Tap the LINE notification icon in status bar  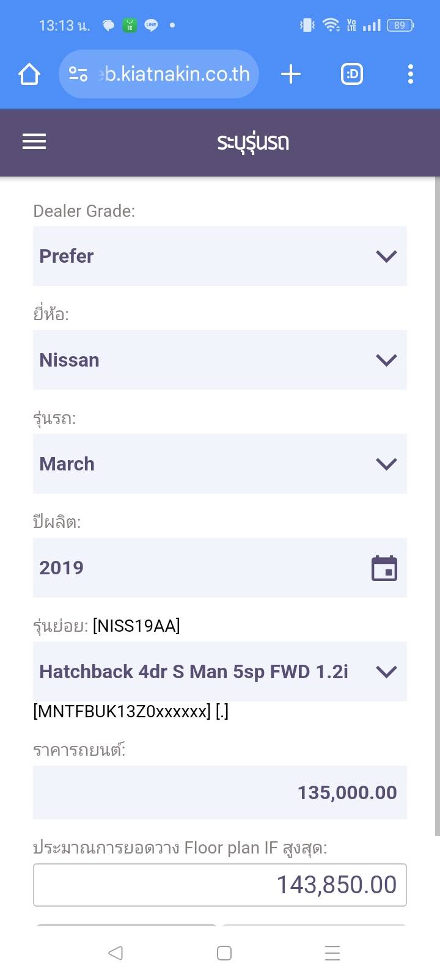[x=151, y=25]
